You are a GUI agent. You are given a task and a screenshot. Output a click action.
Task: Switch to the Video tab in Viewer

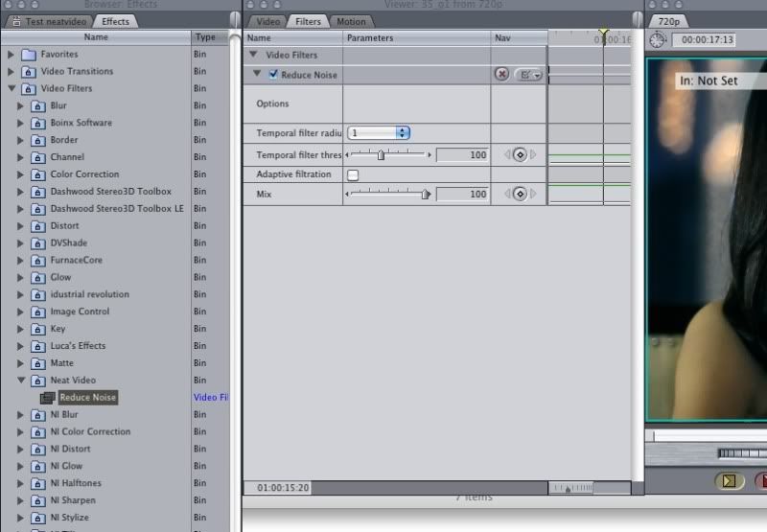click(x=269, y=21)
